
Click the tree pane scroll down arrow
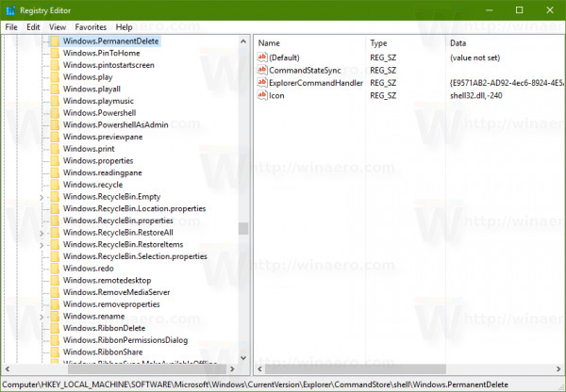pyautogui.click(x=243, y=358)
